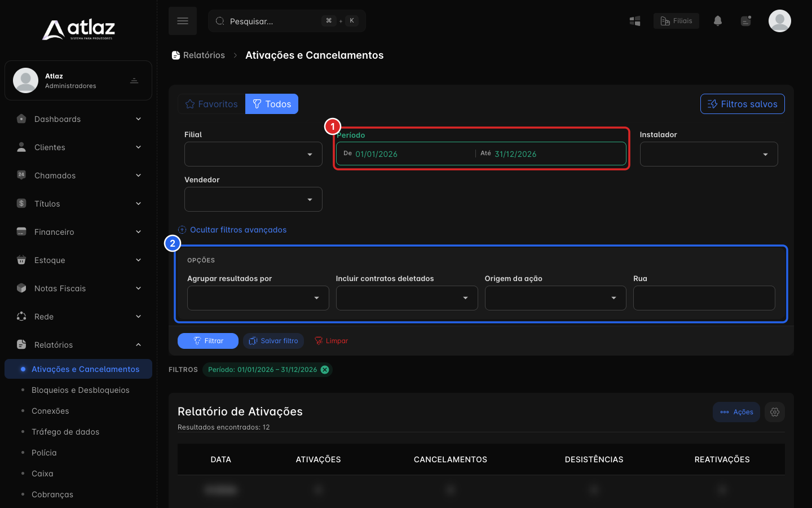Expand the Clientes sidebar section
The height and width of the screenshot is (508, 812).
click(78, 147)
